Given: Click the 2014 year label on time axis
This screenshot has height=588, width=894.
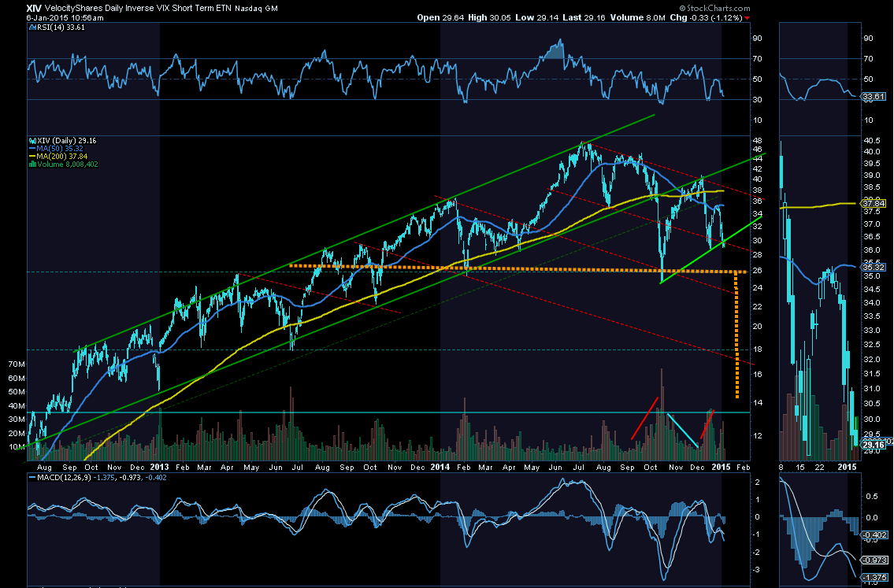Looking at the screenshot, I should click(440, 467).
